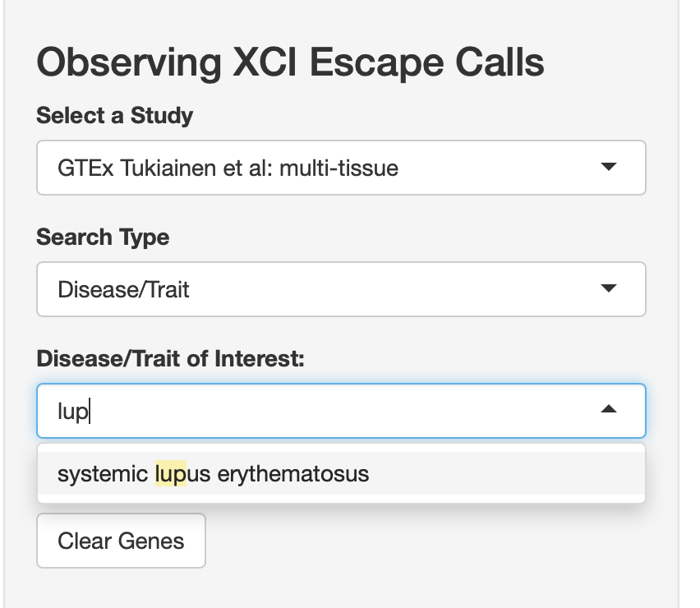Click the Search Type dropdown arrow
700x608 pixels.
tap(608, 289)
